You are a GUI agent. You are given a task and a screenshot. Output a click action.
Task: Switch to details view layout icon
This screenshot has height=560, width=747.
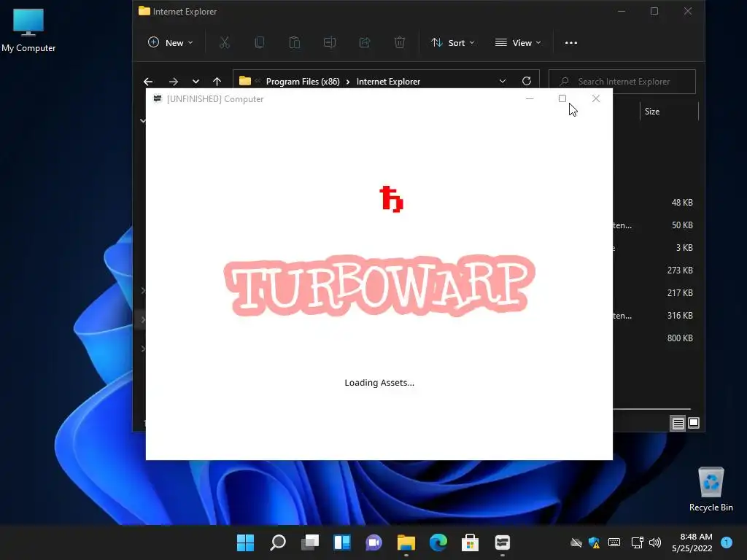[678, 423]
